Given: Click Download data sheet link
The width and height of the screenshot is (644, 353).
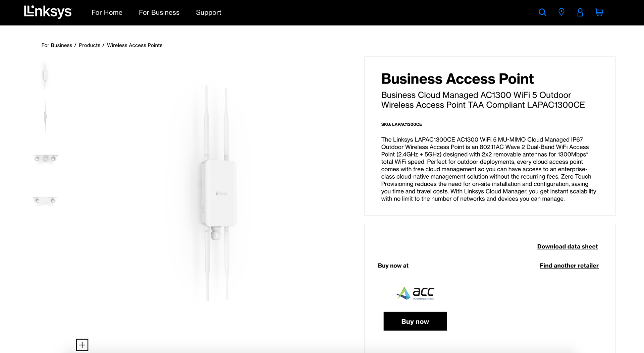Looking at the screenshot, I should click(567, 246).
